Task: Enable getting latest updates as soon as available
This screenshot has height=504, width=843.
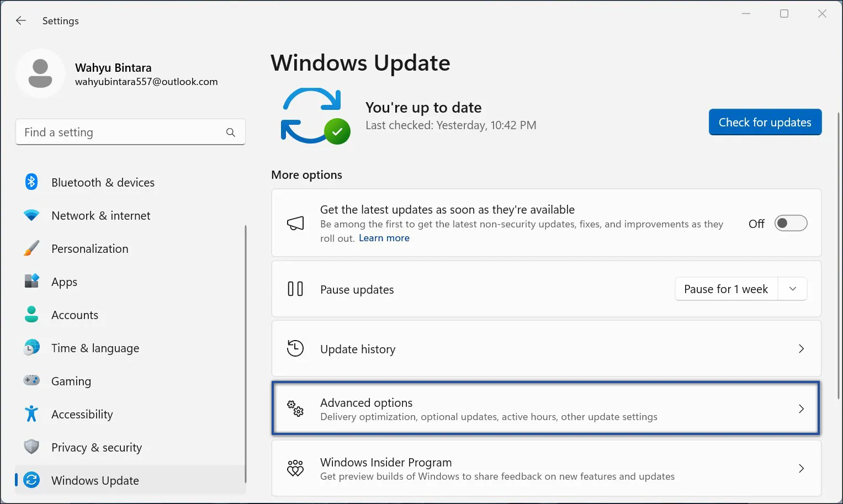Action: 791,223
